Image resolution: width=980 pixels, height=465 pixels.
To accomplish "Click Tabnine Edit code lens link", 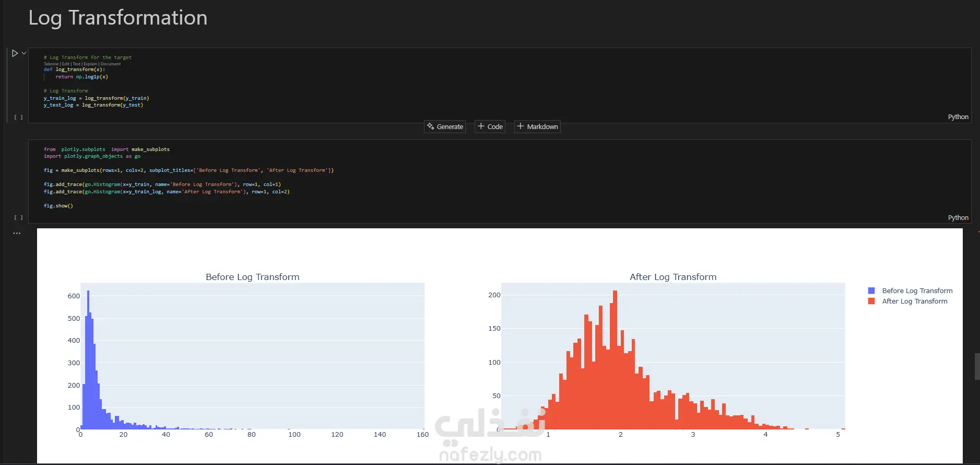I will coord(66,64).
